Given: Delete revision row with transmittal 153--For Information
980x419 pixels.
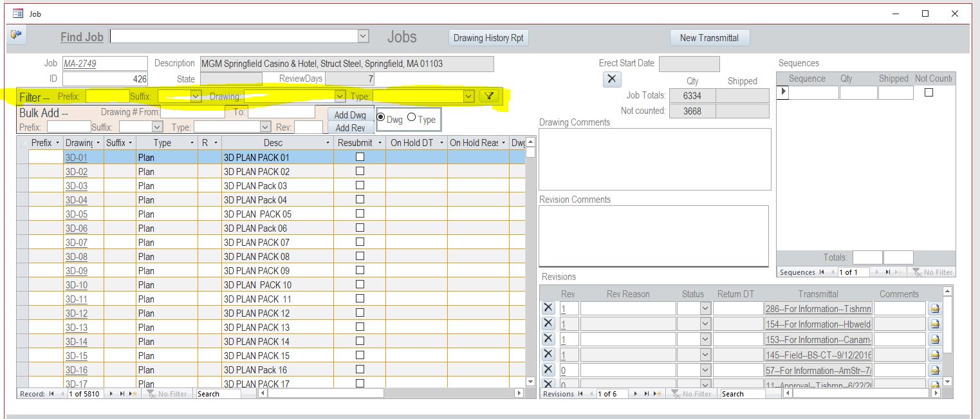Looking at the screenshot, I should click(x=548, y=339).
